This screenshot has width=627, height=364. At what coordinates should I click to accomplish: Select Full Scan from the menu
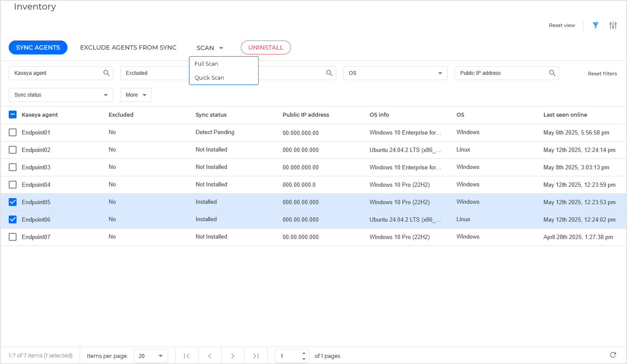(206, 64)
